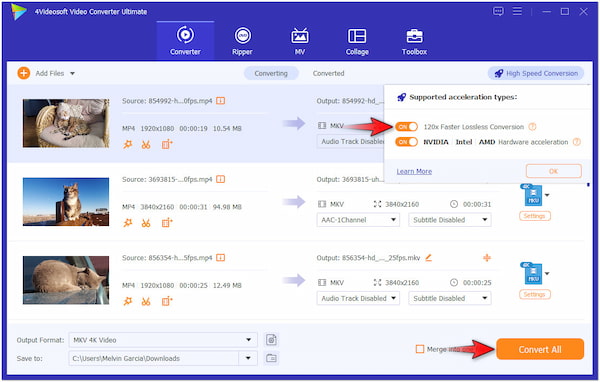Rename the 856354 output file with pencil
This screenshot has width=600, height=382.
(429, 258)
